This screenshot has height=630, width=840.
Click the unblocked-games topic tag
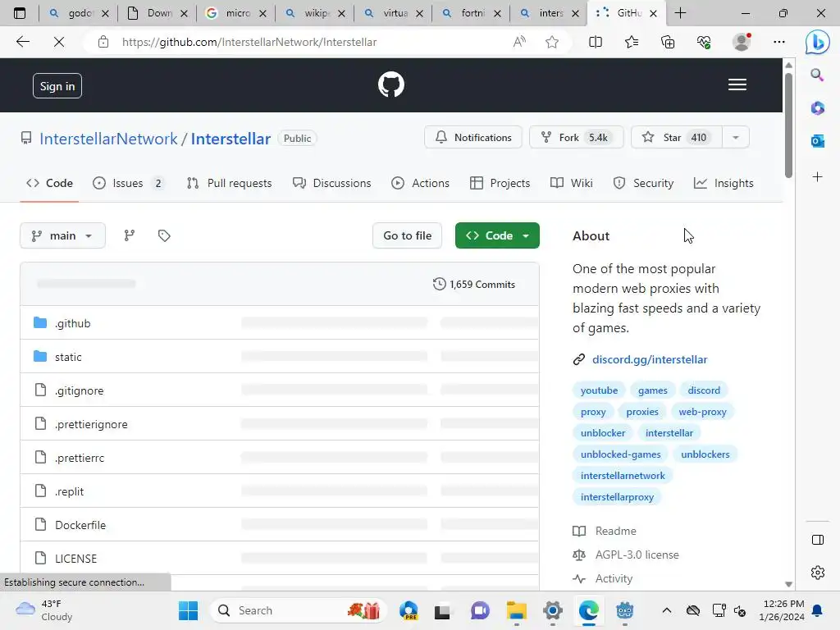[620, 454]
